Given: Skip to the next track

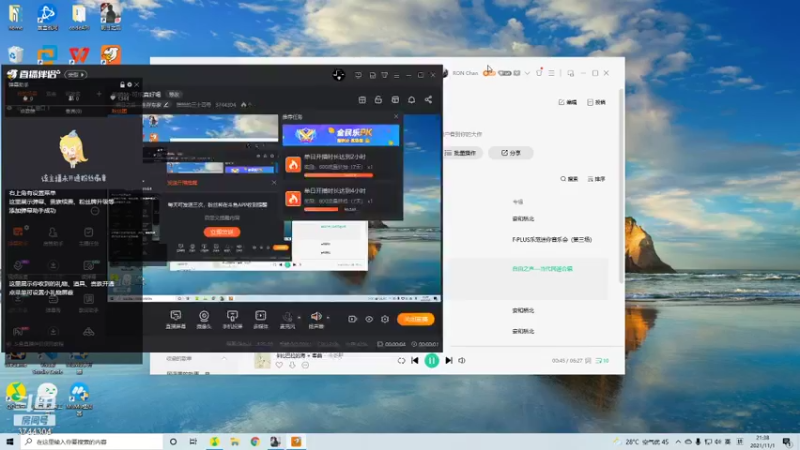Looking at the screenshot, I should tap(448, 361).
